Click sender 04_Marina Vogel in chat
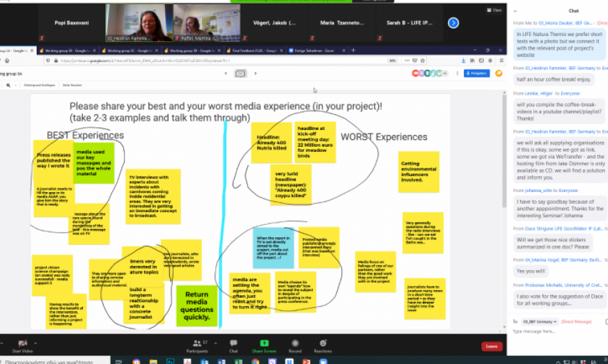 (563, 260)
